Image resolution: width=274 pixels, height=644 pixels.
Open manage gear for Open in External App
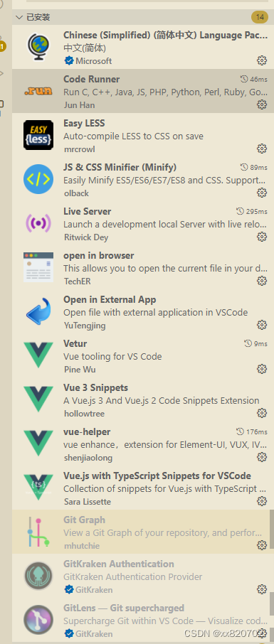pos(262,325)
